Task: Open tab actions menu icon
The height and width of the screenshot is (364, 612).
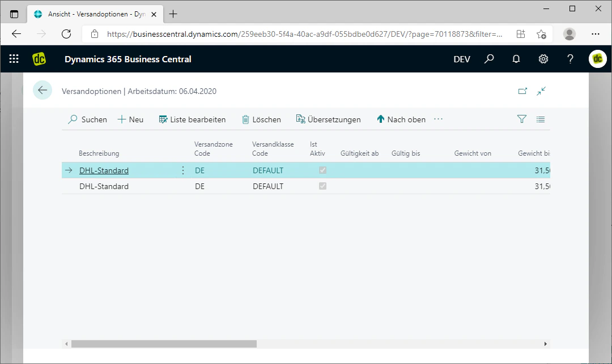Action: [14, 14]
